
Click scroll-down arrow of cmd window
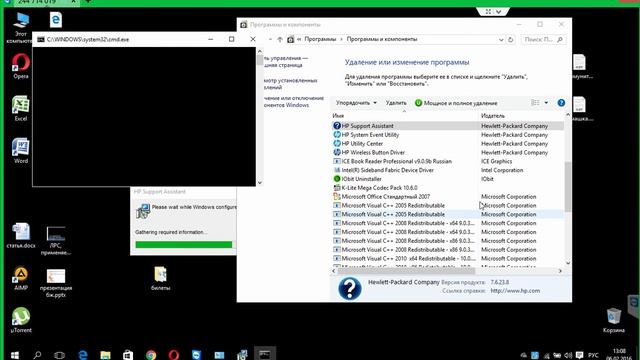260,182
